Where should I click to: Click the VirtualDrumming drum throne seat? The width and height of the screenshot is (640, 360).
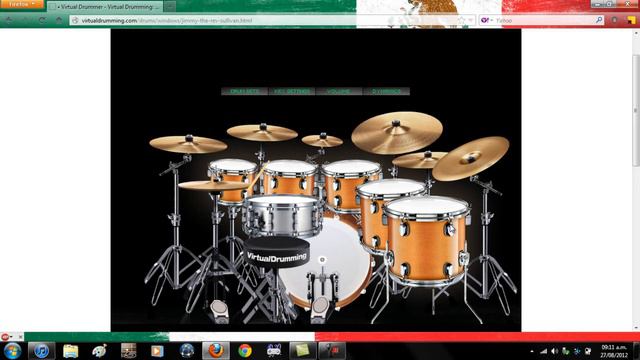(277, 253)
